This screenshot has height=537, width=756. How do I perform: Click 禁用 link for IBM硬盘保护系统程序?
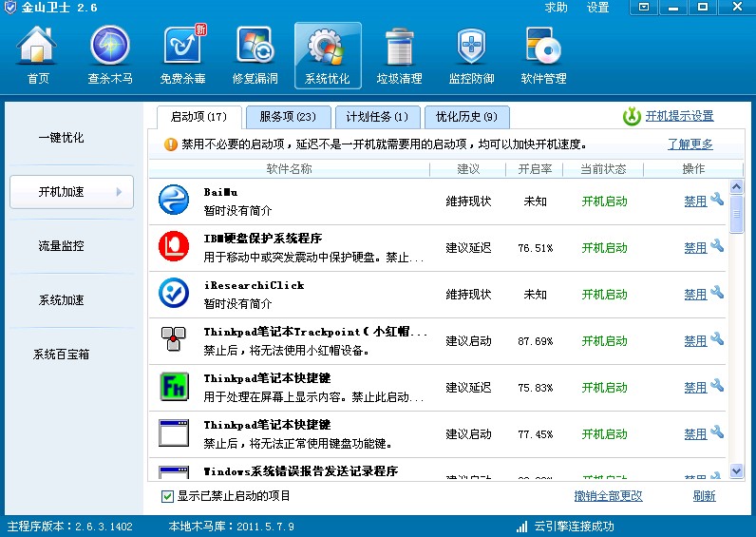tap(695, 248)
